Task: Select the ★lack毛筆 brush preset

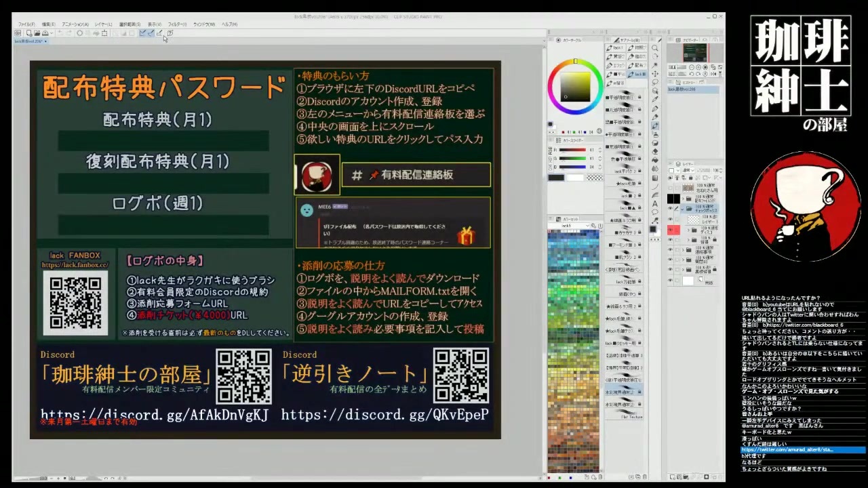Action: tap(624, 182)
